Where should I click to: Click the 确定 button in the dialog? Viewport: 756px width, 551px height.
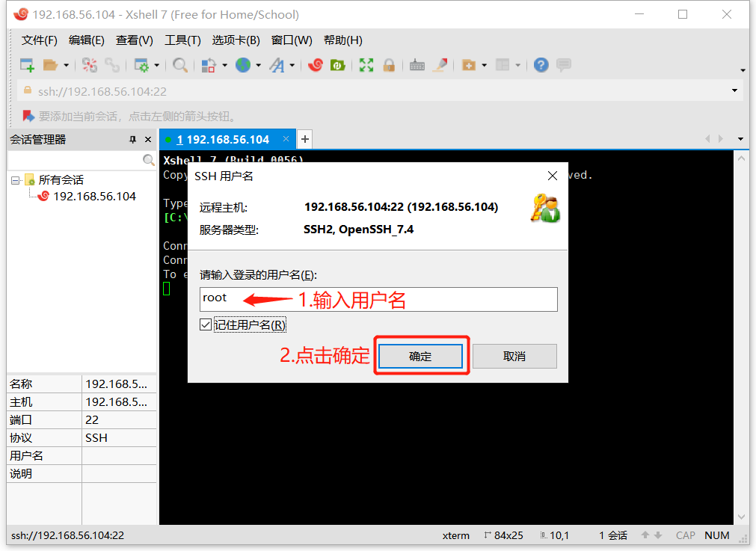coord(421,356)
